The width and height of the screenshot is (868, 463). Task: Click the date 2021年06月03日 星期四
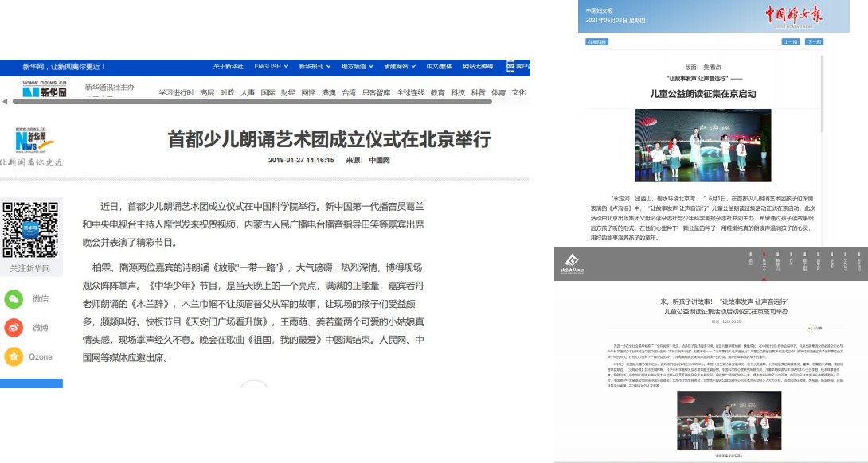pos(616,21)
